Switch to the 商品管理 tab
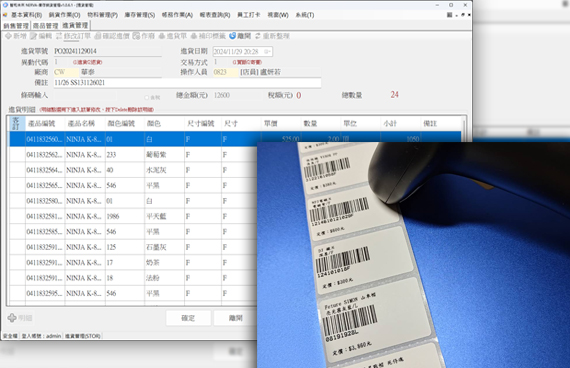 pos(45,26)
